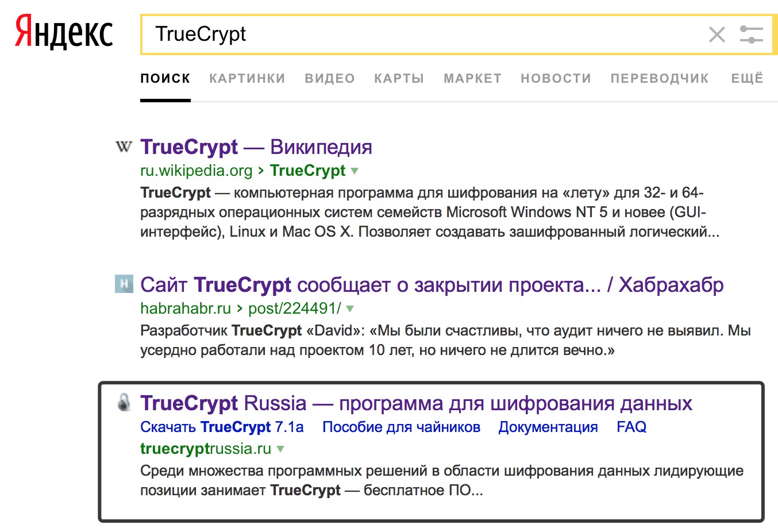Expand dropdown arrow next to habrahabr.ru post

click(x=350, y=309)
